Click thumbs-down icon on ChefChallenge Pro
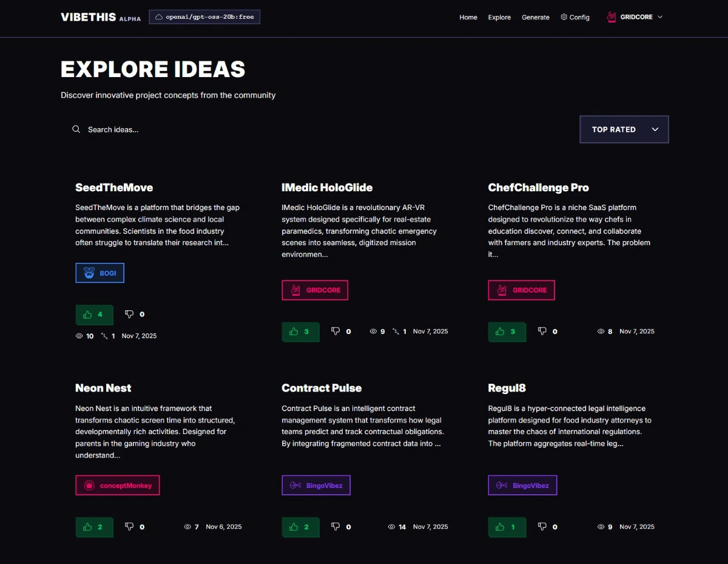The width and height of the screenshot is (728, 564). coord(542,331)
